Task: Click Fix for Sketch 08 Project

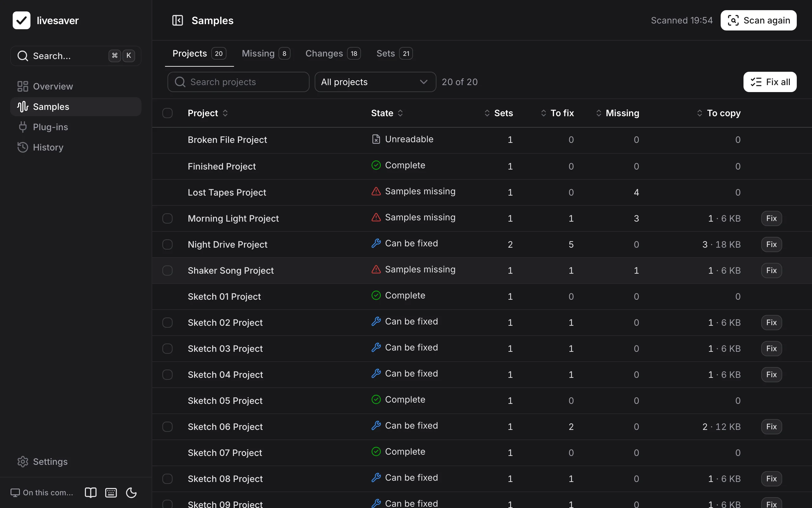Action: tap(771, 479)
